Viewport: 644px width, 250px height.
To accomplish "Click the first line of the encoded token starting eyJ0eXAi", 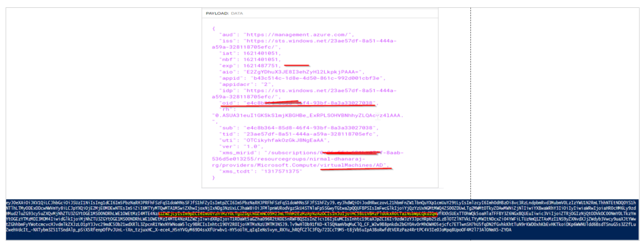I will (322, 202).
